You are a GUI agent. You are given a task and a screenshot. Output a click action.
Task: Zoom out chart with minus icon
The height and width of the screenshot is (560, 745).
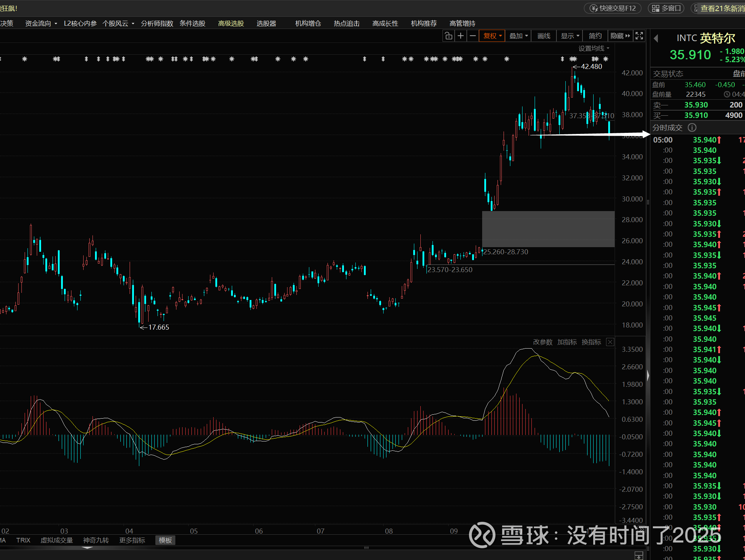472,36
